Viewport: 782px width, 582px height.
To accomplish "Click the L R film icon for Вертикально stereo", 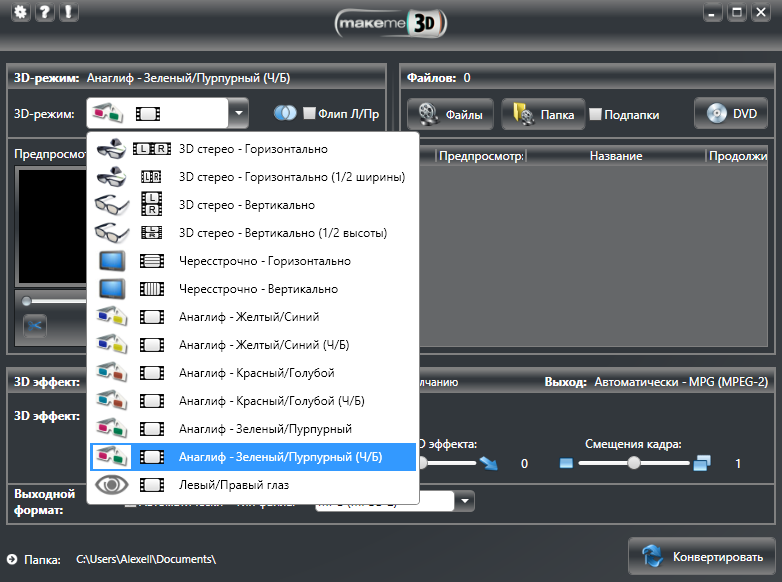I will tap(152, 204).
